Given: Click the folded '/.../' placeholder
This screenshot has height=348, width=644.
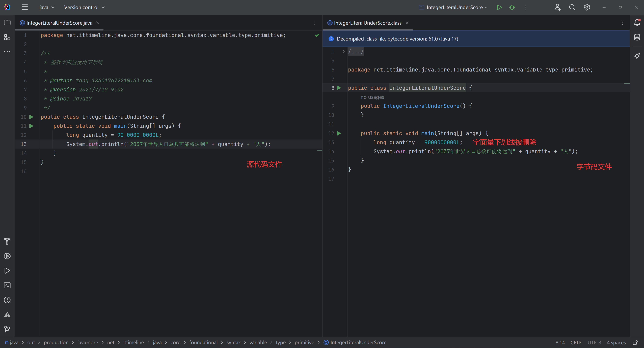Looking at the screenshot, I should [356, 52].
